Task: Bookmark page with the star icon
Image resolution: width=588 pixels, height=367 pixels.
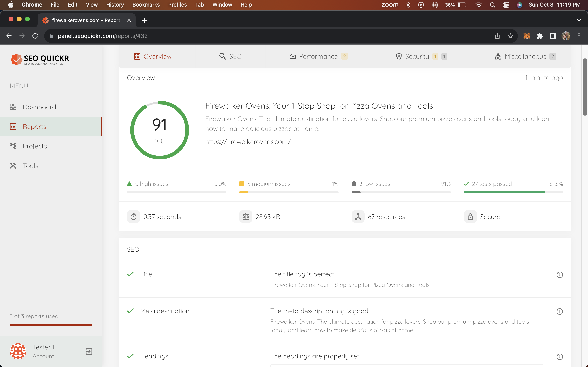Action: click(x=510, y=36)
